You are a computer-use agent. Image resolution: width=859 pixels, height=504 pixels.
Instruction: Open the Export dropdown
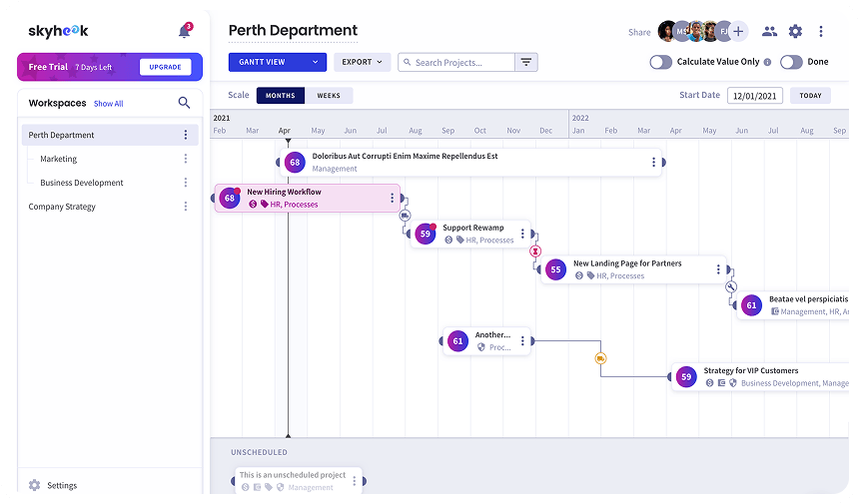363,63
